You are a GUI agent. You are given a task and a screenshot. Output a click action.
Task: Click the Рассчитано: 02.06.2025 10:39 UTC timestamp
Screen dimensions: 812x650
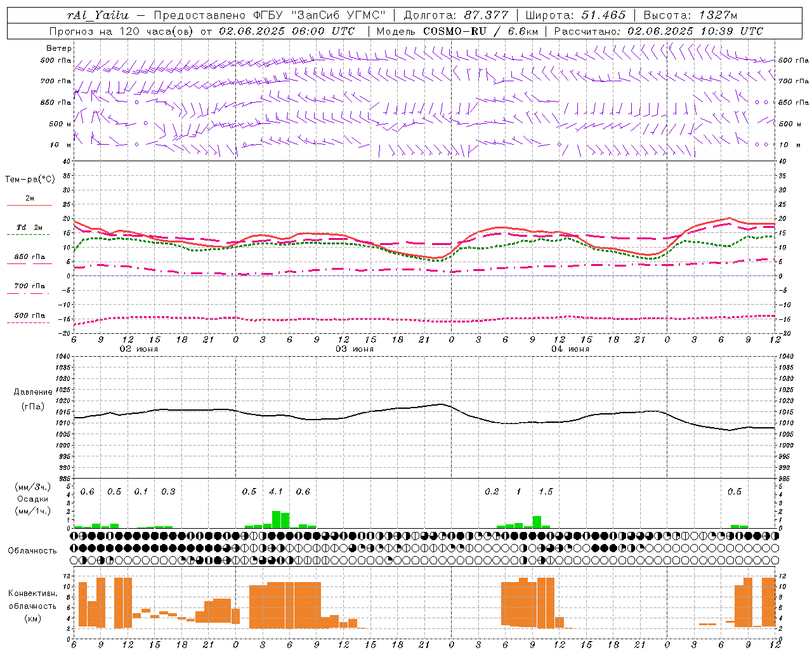658,31
